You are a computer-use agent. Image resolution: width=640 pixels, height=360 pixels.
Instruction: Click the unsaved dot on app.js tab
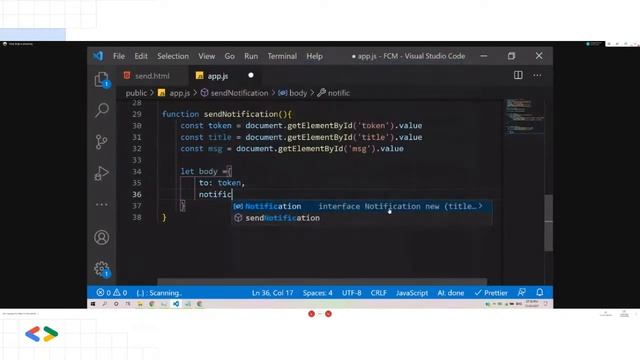(x=251, y=75)
